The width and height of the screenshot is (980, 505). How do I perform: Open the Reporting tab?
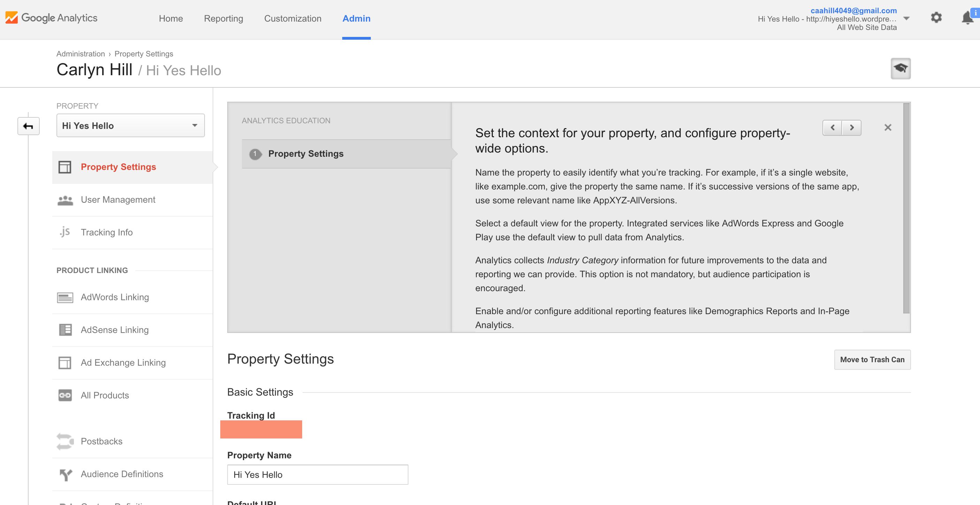pyautogui.click(x=223, y=19)
